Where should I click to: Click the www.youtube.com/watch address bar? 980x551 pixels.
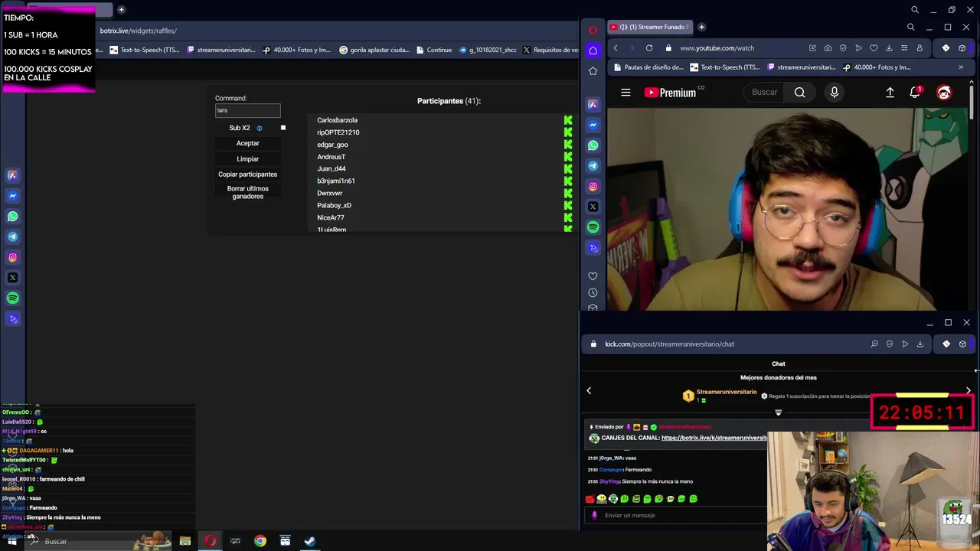pos(717,48)
